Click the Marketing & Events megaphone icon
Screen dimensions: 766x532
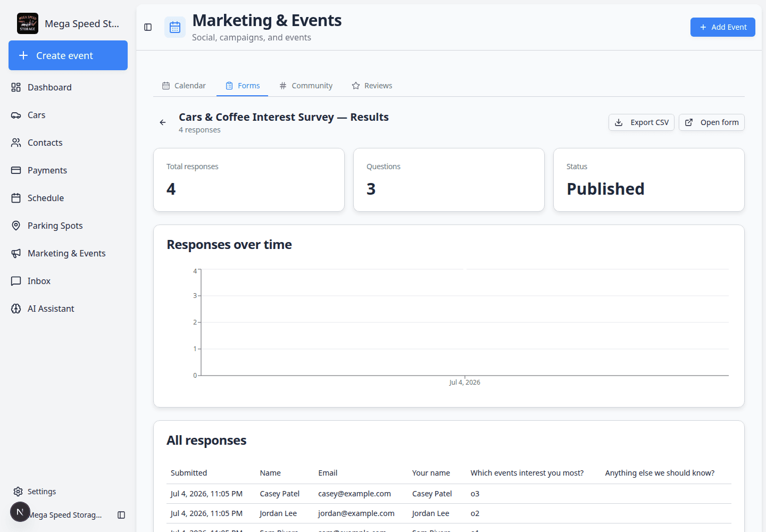(16, 253)
